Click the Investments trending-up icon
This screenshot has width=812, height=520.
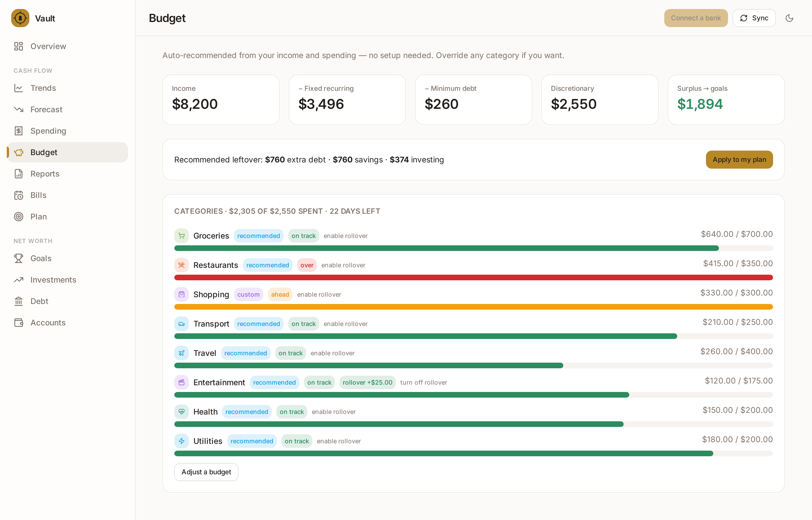click(x=19, y=280)
